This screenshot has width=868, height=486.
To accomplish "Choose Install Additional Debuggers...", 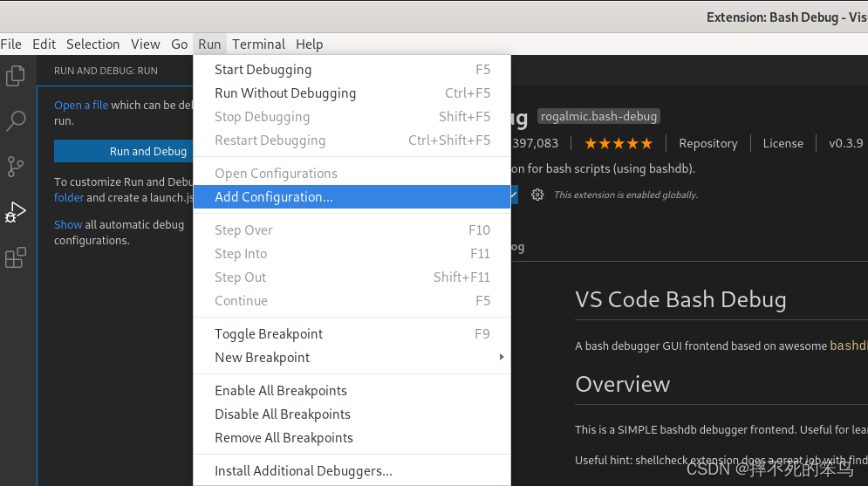I will tap(352, 471).
